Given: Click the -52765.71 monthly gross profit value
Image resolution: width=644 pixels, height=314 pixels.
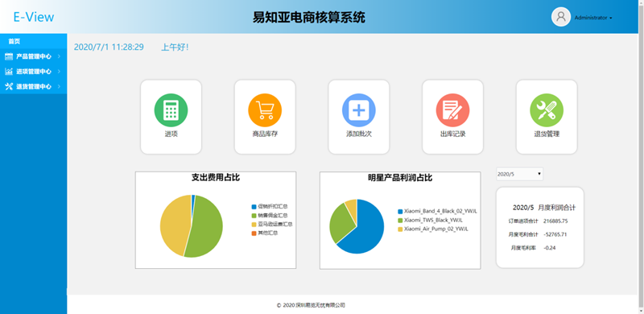Looking at the screenshot, I should coord(555,234).
